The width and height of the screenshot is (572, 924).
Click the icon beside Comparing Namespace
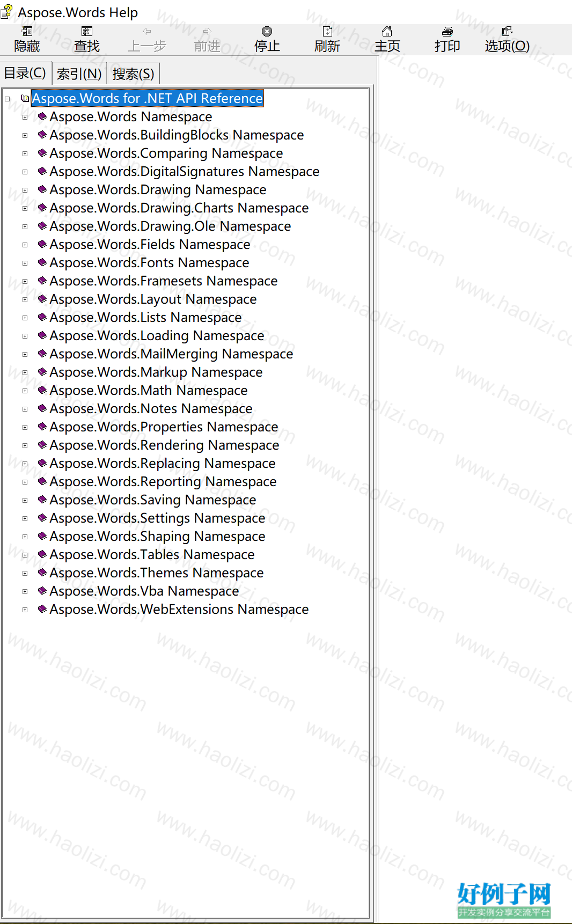coord(42,153)
